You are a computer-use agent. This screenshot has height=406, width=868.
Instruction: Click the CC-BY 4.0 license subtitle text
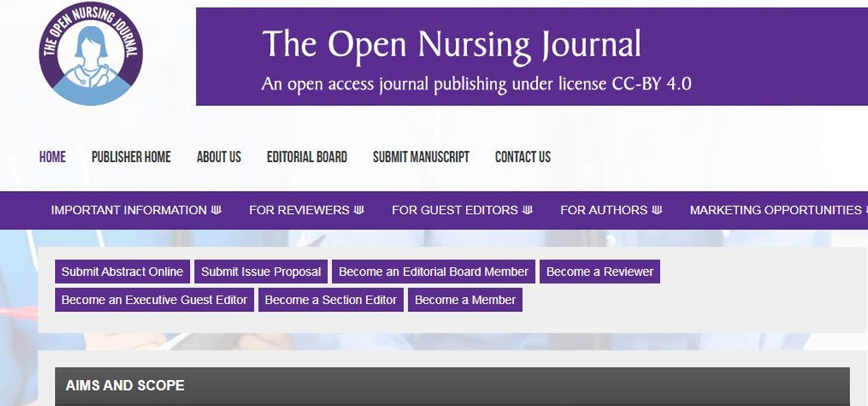pyautogui.click(x=476, y=84)
